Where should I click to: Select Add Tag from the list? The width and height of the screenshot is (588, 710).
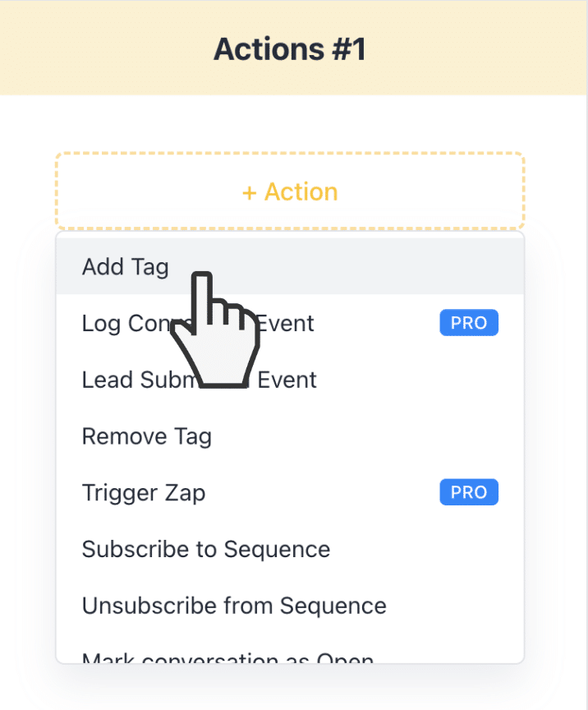click(290, 266)
